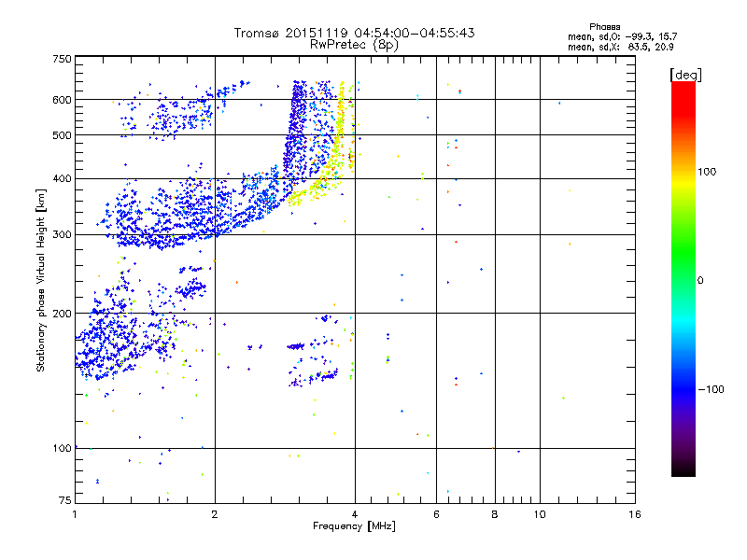Click the 'Stationary phase Virtual Height [km]' axis label
Image resolution: width=747 pixels, height=560 pixels.
(41, 280)
